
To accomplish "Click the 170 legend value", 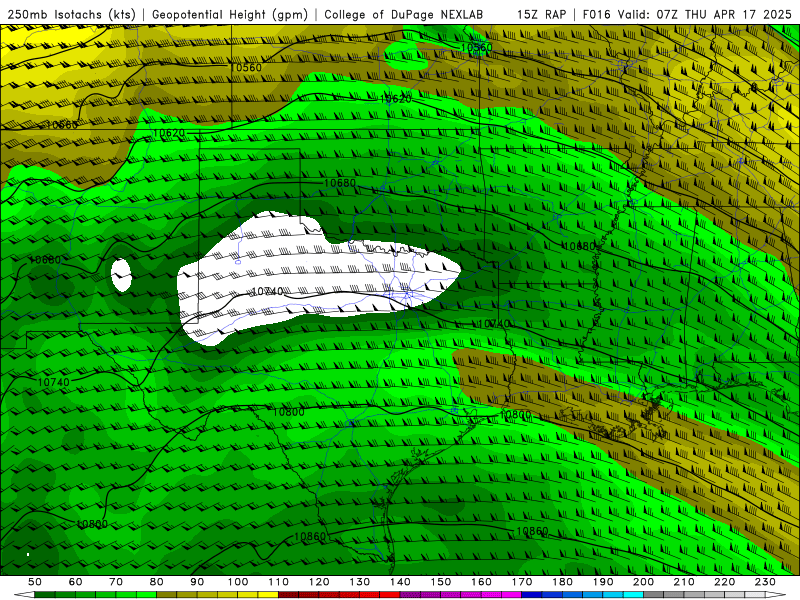I will tap(522, 582).
